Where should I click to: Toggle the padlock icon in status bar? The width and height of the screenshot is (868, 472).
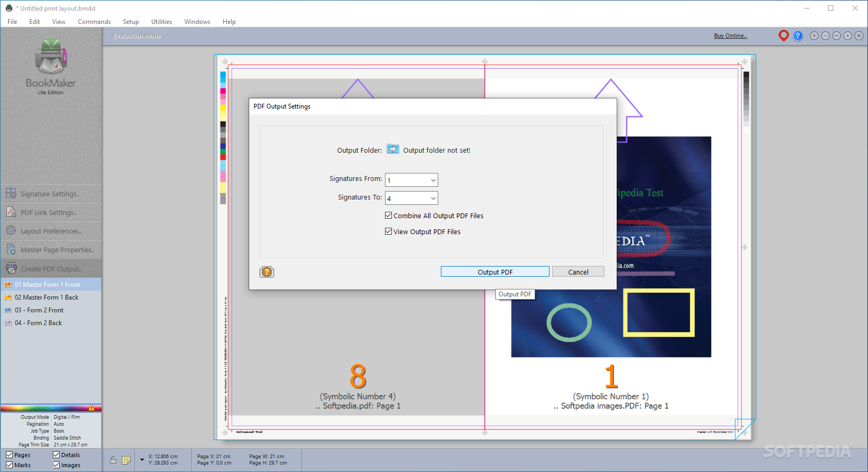pyautogui.click(x=113, y=460)
